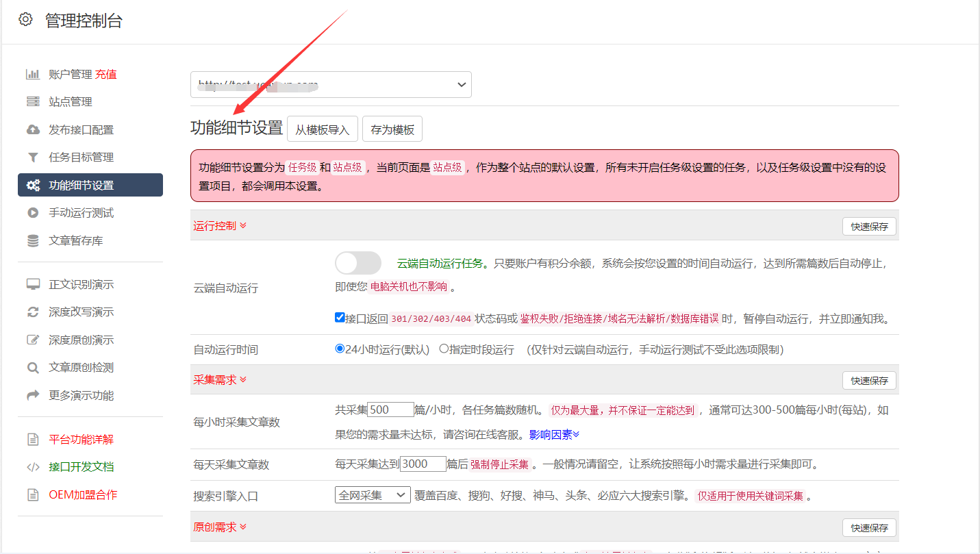The image size is (980, 554).
Task: Click the server icon next to 站点管理
Action: point(33,102)
